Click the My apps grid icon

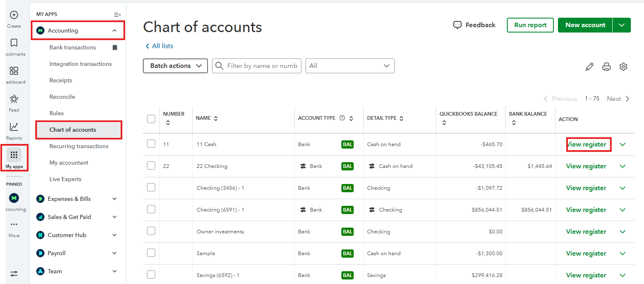click(x=14, y=155)
